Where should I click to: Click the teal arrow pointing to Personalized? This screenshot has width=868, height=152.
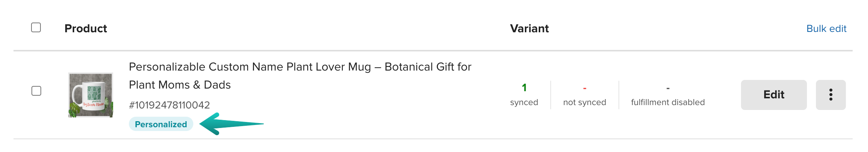[x=232, y=123]
